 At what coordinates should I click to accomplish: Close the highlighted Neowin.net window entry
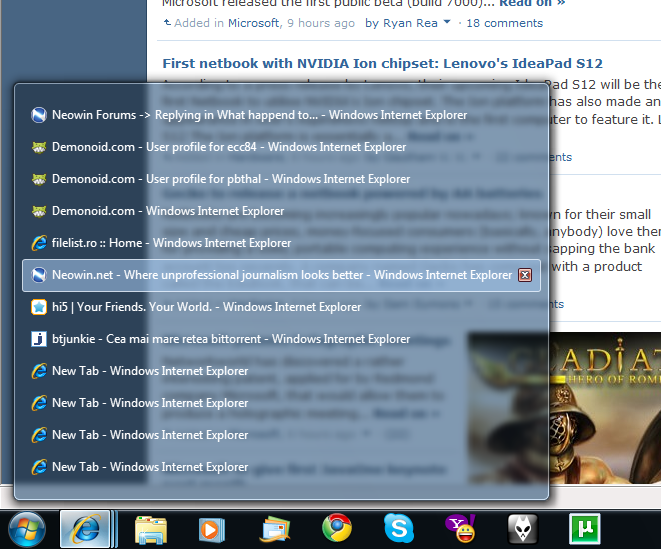click(x=525, y=275)
